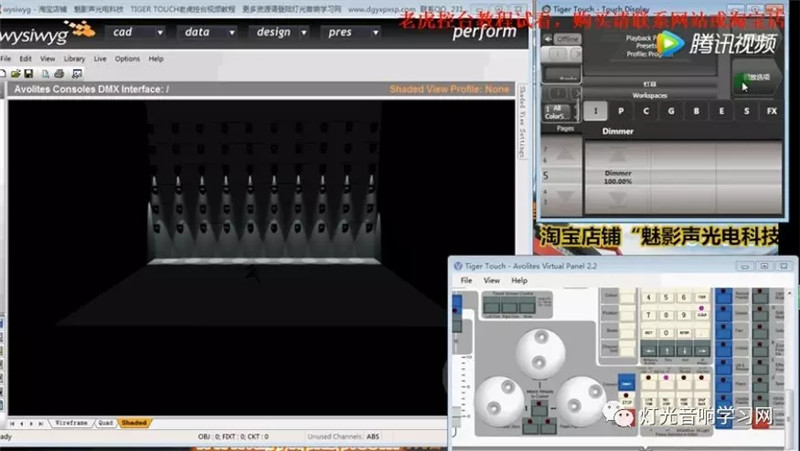Click numeric key 5 on Virtual Panel
Viewport: 800px width, 451px height.
(666, 297)
